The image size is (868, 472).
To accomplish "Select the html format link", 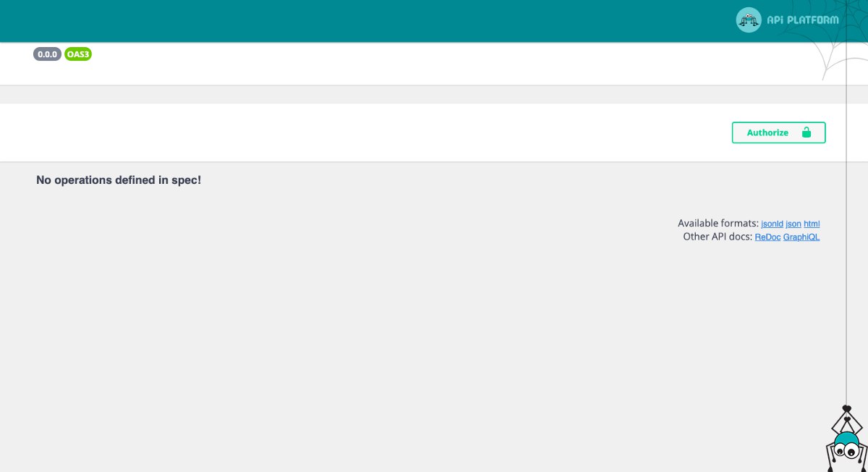I will (x=812, y=224).
